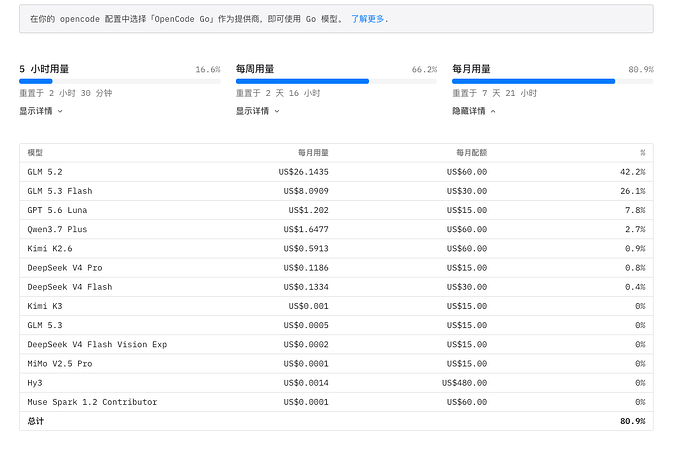Click usage value US$0.0005
Viewport: 690px width, 454px height.
tap(306, 325)
